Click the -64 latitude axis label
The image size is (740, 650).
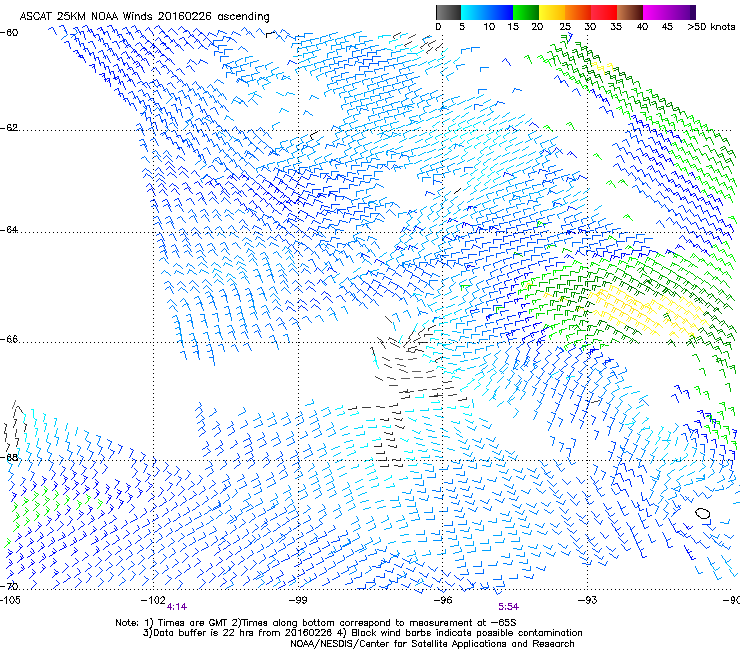coord(9,229)
